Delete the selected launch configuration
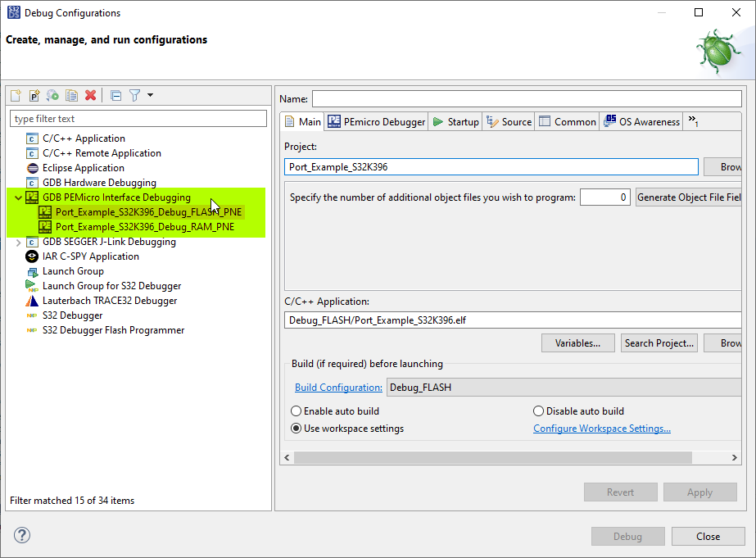Viewport: 756px width, 558px height. pos(88,95)
